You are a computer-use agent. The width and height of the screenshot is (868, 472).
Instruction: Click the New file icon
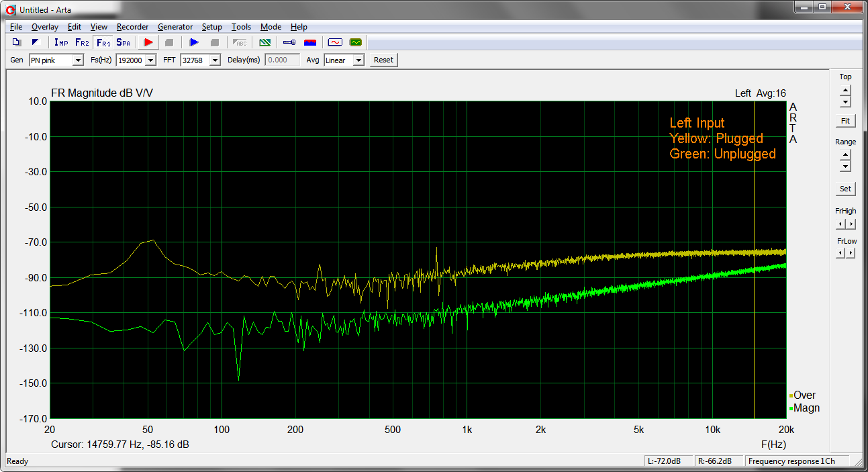tap(16, 42)
